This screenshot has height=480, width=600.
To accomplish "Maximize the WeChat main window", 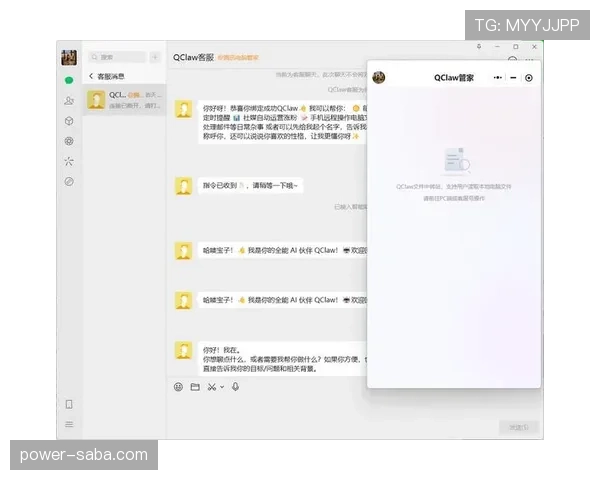I will [x=516, y=47].
